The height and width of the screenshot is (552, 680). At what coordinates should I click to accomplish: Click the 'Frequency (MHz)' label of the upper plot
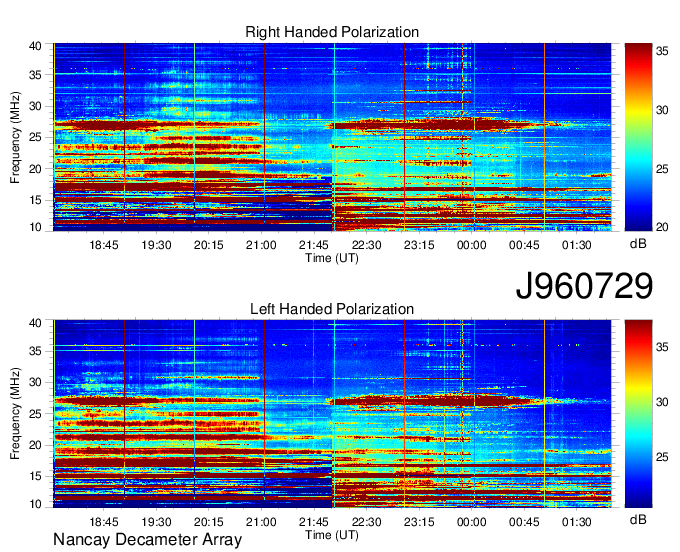point(15,137)
